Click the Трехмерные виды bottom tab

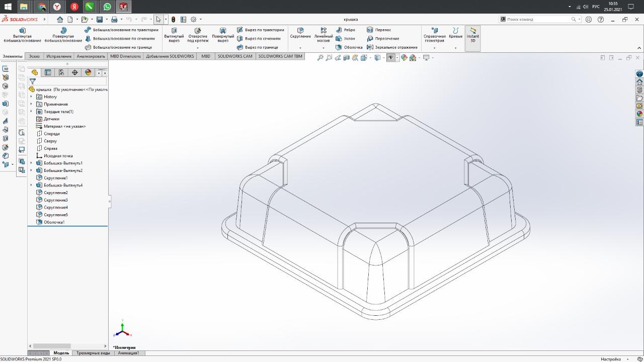click(x=93, y=353)
